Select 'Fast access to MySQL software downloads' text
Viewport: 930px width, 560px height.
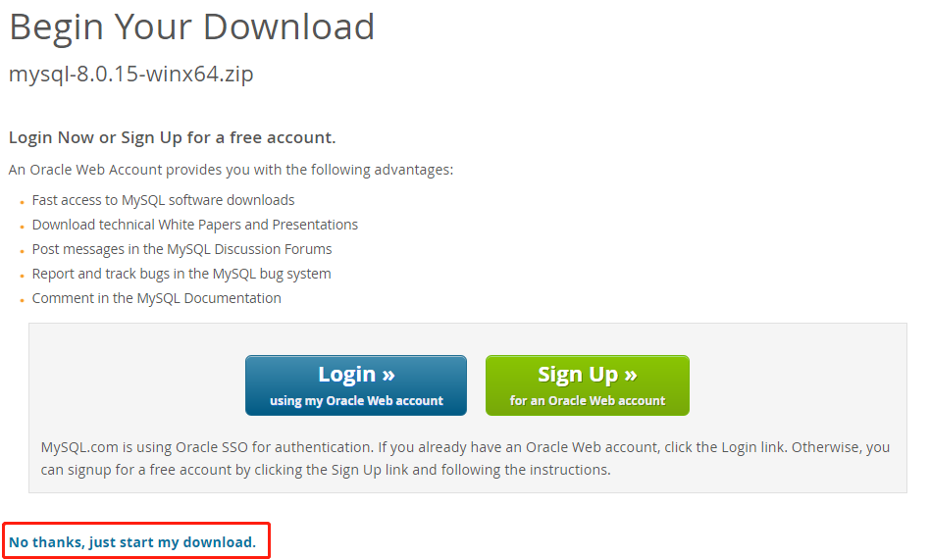[x=163, y=200]
